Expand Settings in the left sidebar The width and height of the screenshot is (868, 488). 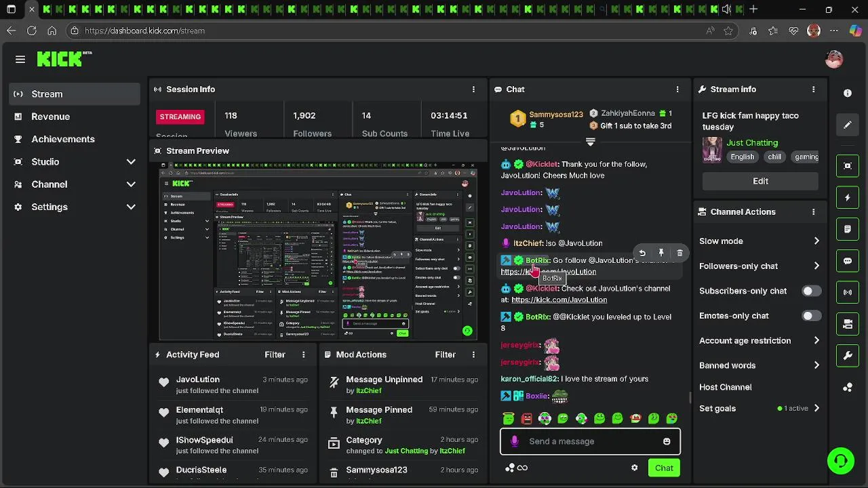click(x=75, y=207)
